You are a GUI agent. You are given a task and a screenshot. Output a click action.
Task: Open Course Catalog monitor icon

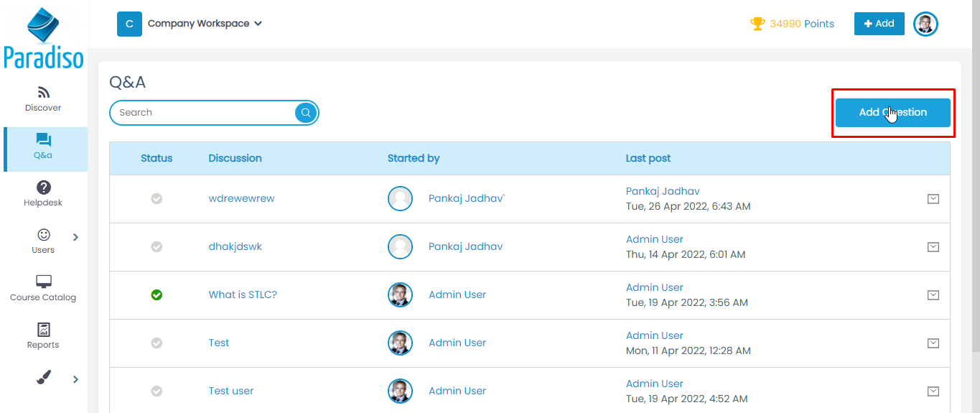tap(43, 282)
